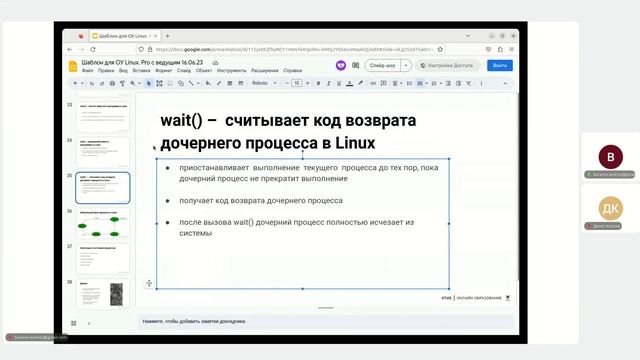Select the slide 37 thumbnail

103,258
